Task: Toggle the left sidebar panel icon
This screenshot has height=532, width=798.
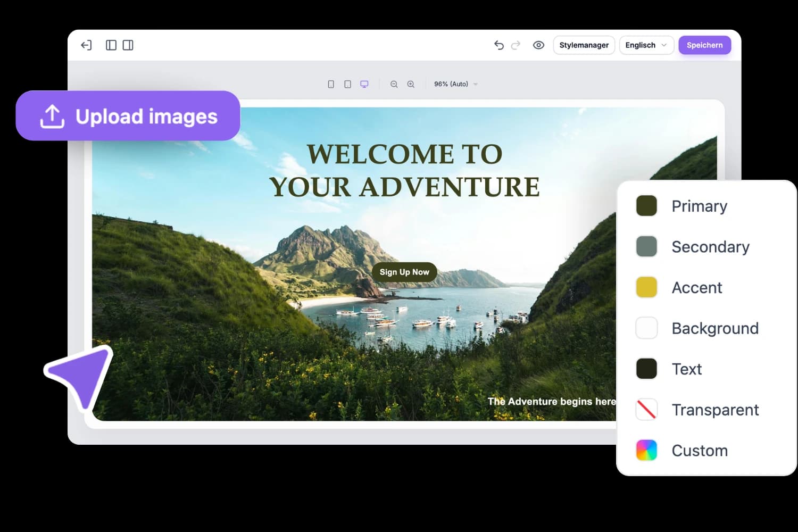Action: pyautogui.click(x=111, y=45)
